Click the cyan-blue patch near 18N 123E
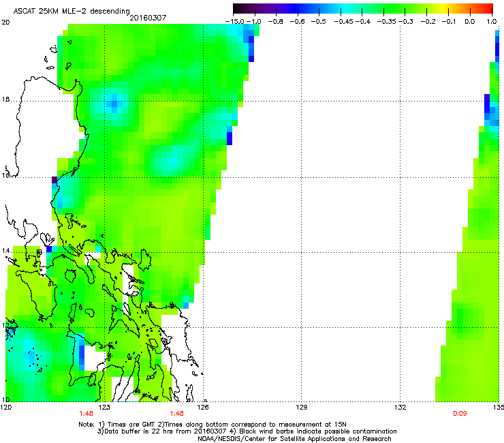 coord(114,104)
